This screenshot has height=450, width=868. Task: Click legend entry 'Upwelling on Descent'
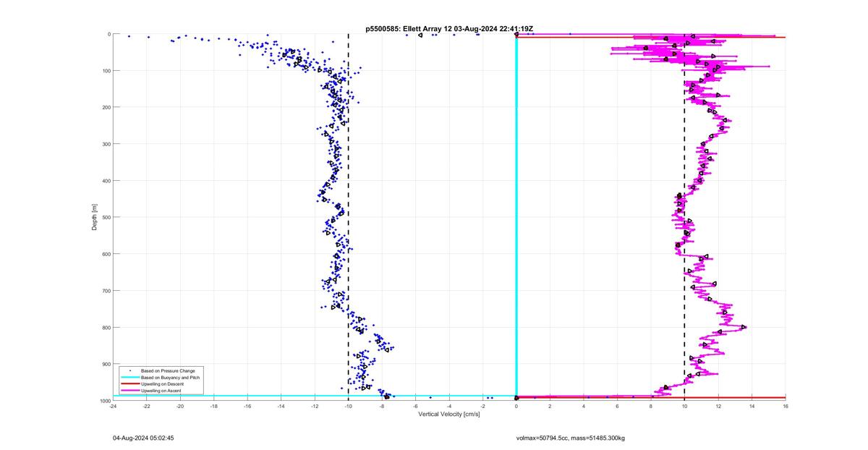pyautogui.click(x=163, y=384)
